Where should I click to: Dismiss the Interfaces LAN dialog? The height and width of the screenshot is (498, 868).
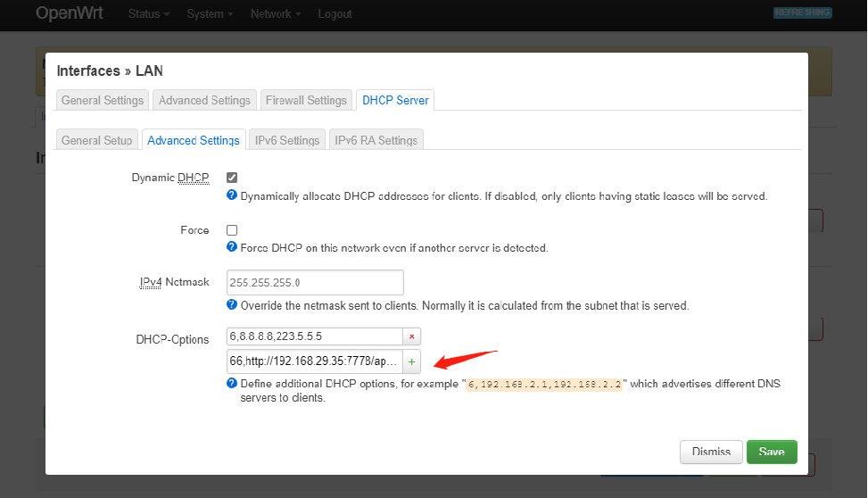[711, 452]
